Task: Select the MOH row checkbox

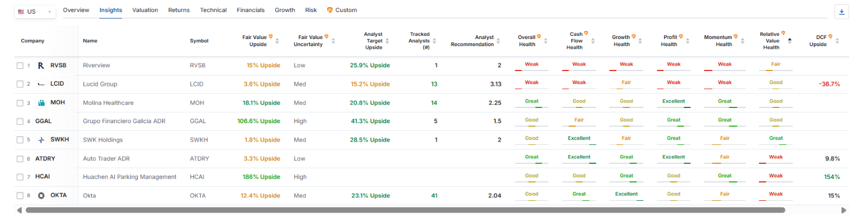Action: coord(20,103)
